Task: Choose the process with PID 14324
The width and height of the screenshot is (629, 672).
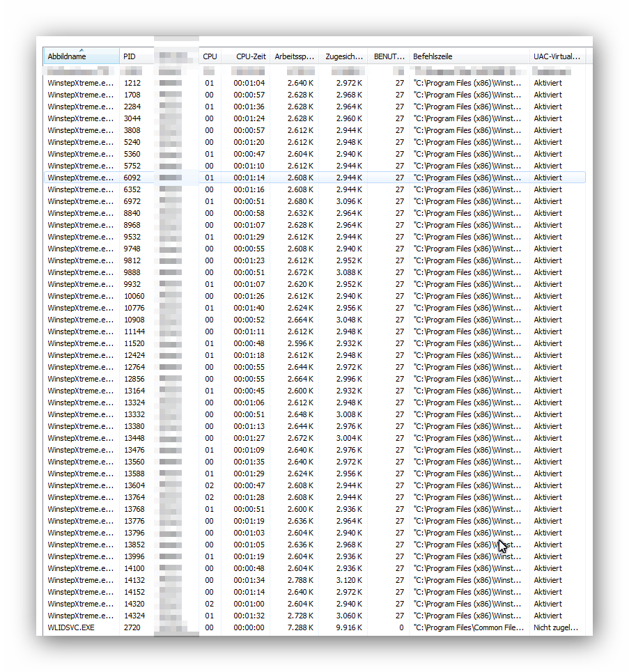Action: click(x=80, y=616)
